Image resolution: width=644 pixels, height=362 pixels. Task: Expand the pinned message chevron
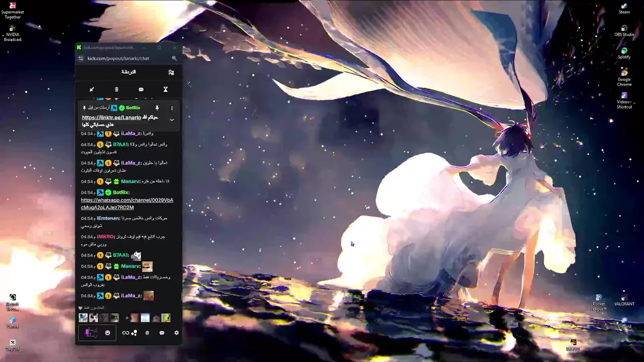coord(172,120)
